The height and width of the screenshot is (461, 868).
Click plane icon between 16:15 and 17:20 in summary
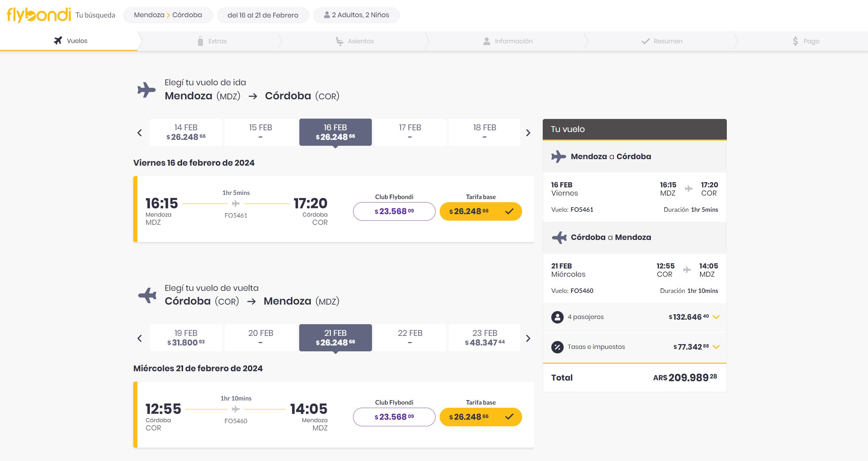pos(689,188)
